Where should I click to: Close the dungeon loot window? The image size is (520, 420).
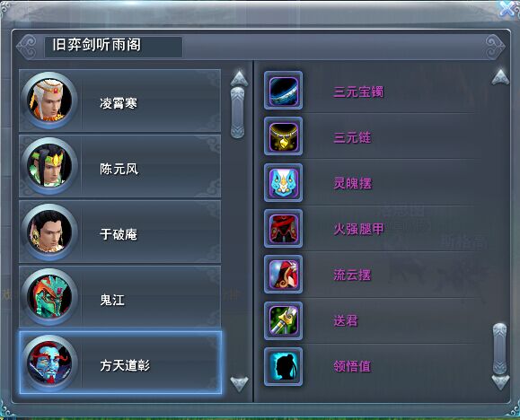[507, 9]
